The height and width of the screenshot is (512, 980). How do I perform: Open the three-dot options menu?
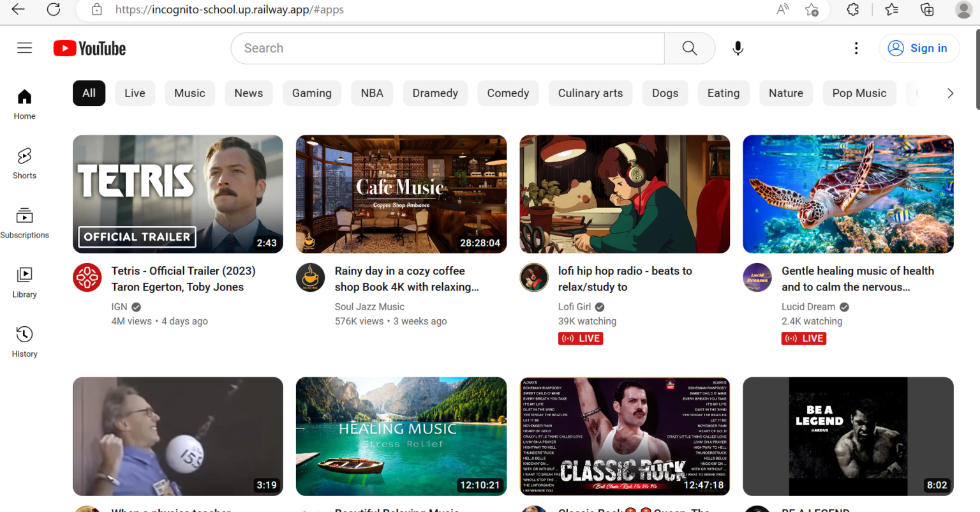coord(856,48)
